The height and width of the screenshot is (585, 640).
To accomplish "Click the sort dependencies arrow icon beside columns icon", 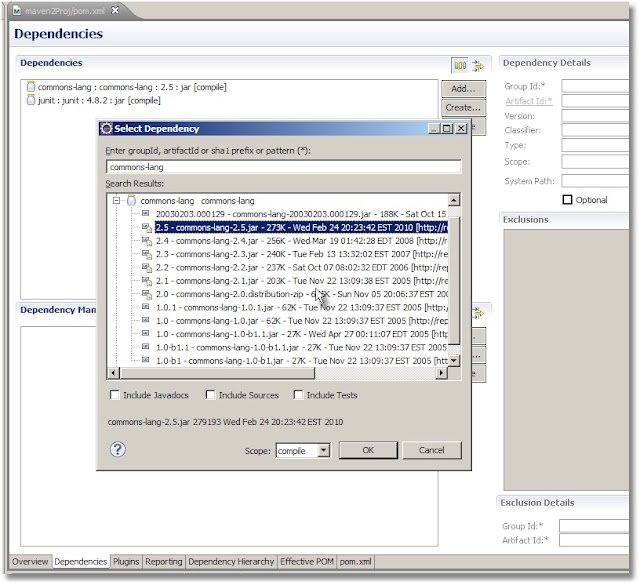I will pos(478,65).
